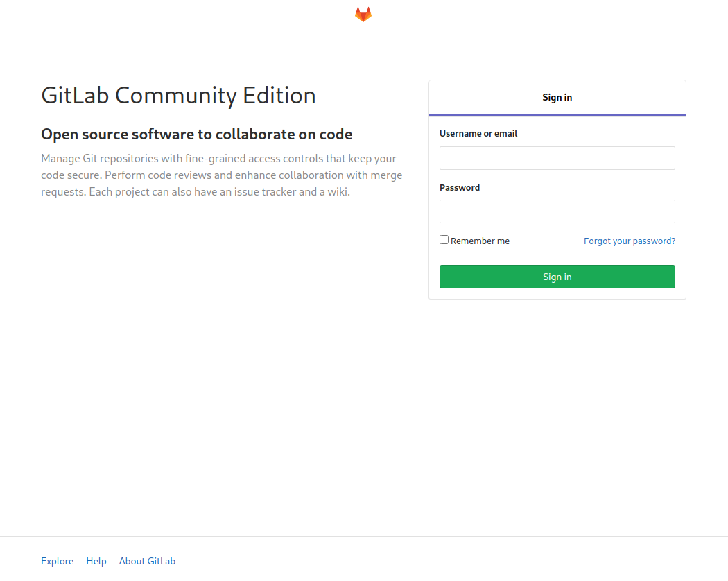
Task: Click the 'Manage Git repositories' description paragraph
Action: pos(221,175)
